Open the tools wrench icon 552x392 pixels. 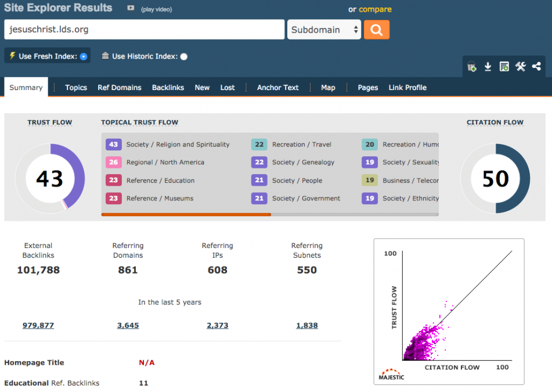pos(520,66)
